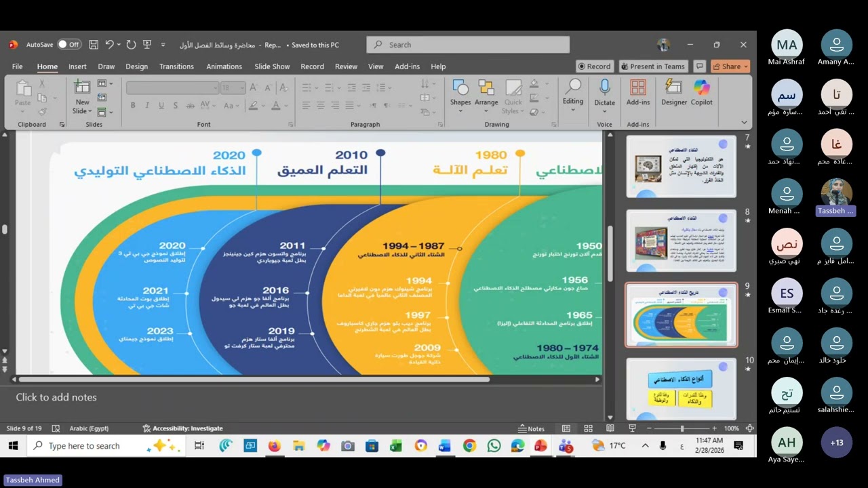Click the zoom slider handle
Image resolution: width=868 pixels, height=488 pixels.
[x=682, y=428]
